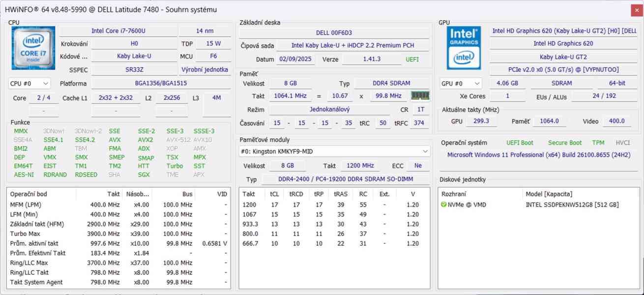Screen dimensions: 644x295
Task: Click the AES-NI feature flag
Action: (x=24, y=175)
